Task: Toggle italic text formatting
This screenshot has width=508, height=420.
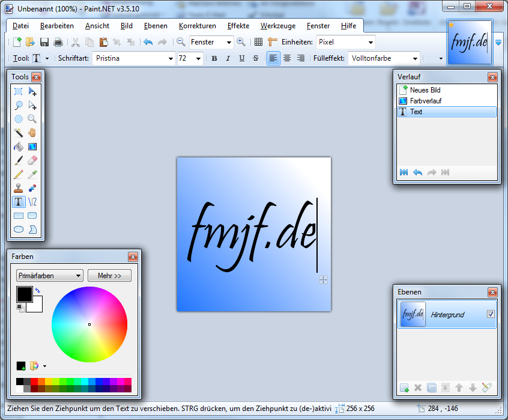Action: (x=228, y=58)
